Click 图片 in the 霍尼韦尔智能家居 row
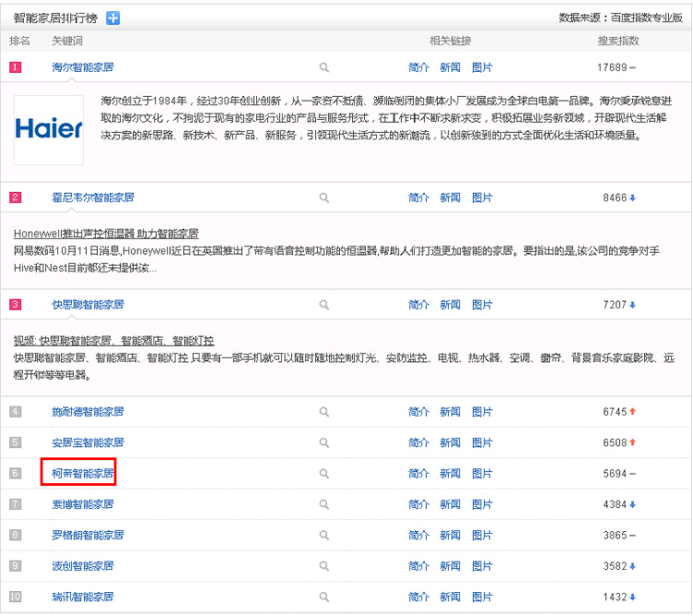The image size is (693, 616). click(x=482, y=197)
